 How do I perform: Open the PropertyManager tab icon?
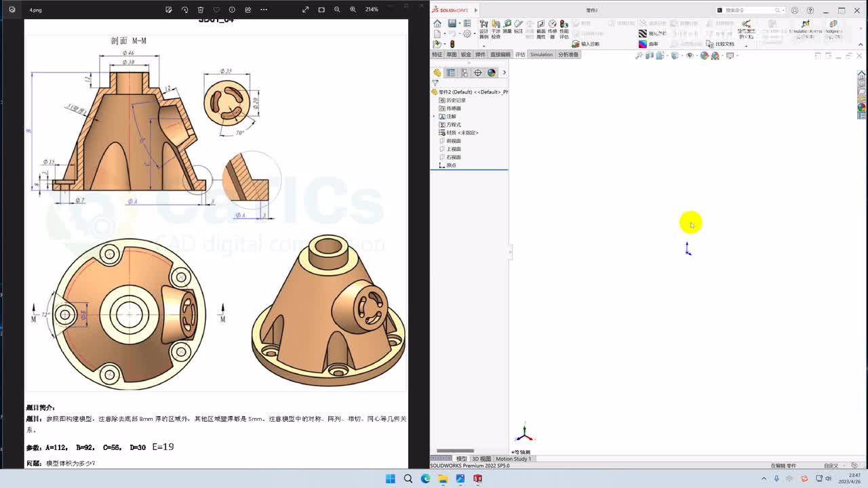click(450, 73)
